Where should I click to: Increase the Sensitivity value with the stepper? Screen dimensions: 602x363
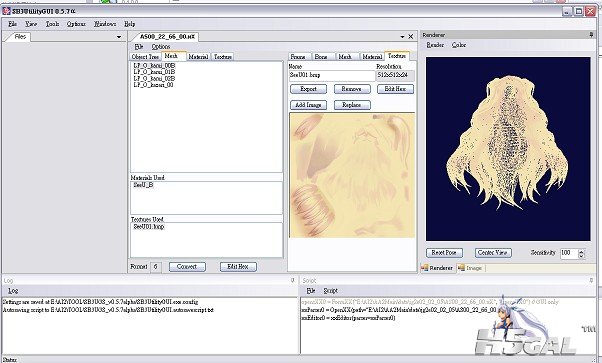coord(581,251)
